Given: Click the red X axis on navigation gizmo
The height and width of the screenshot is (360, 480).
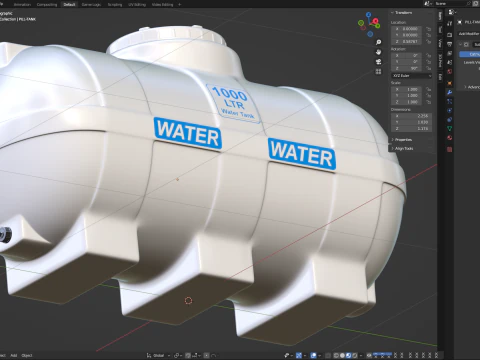Looking at the screenshot, I should click(x=376, y=22).
